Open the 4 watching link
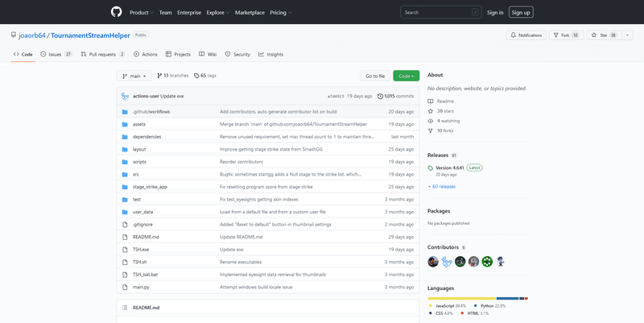644x323 pixels. (444, 121)
